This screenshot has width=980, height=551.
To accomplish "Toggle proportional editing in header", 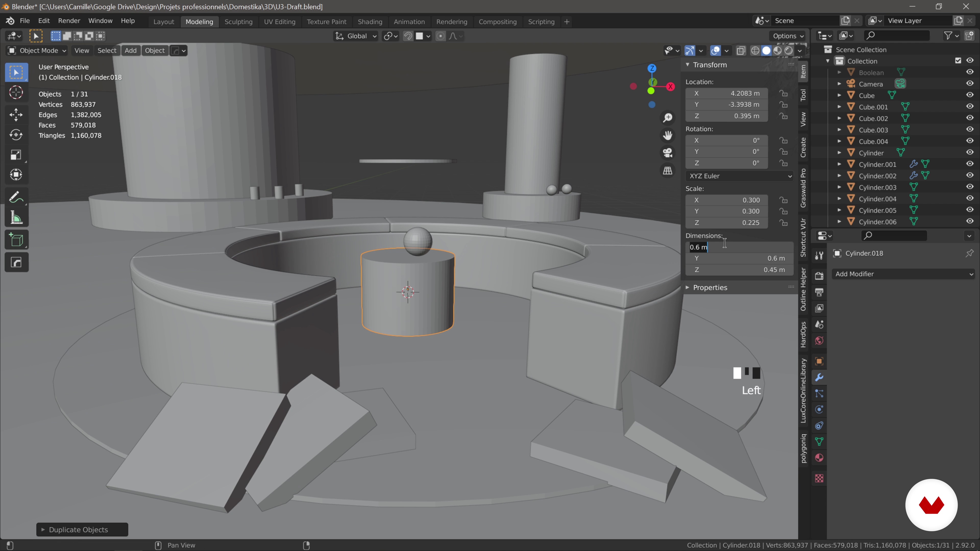I will click(440, 36).
